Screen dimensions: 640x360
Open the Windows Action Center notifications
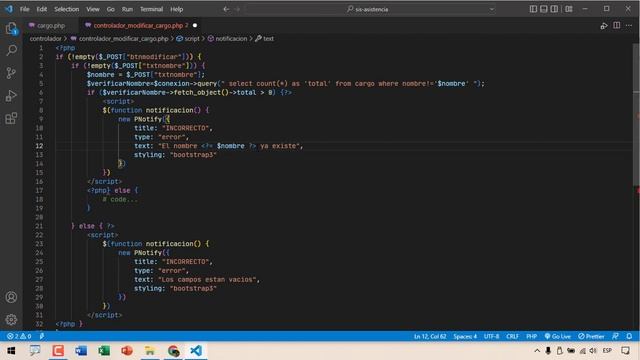pyautogui.click(x=625, y=351)
